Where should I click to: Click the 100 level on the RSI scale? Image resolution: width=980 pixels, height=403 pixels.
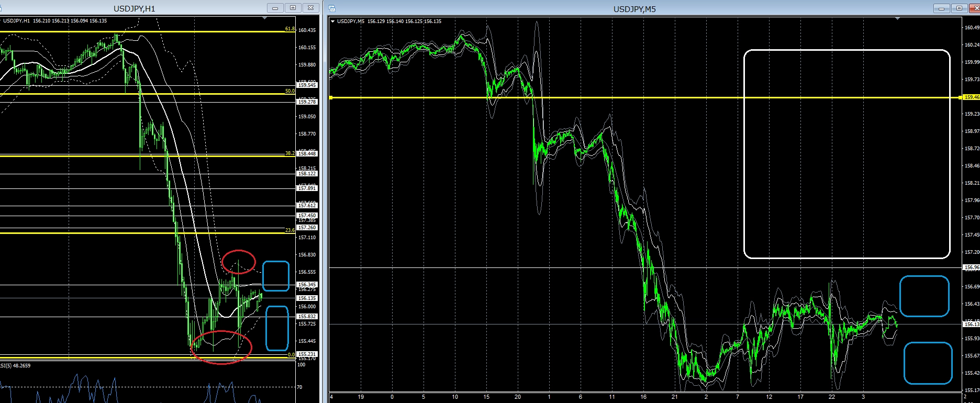[302, 364]
